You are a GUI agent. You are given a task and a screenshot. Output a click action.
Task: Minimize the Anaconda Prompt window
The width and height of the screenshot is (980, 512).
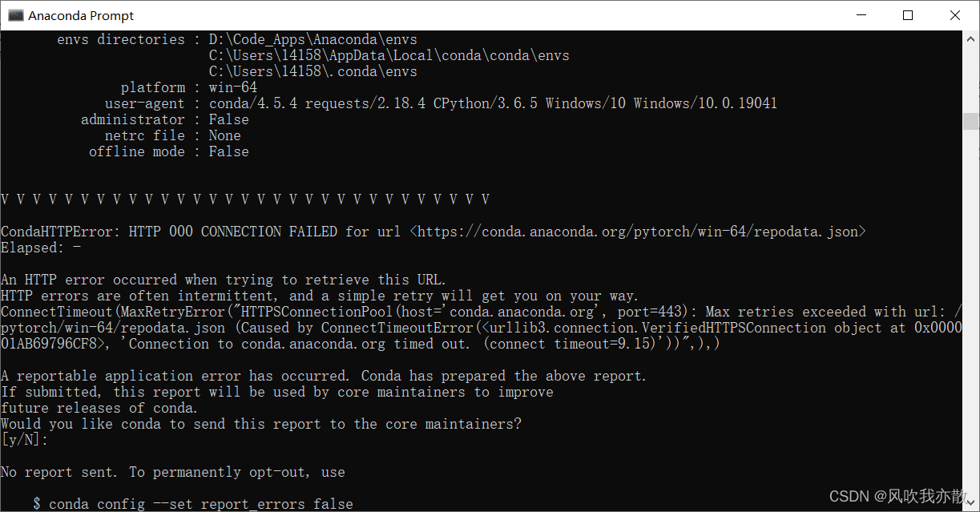click(860, 15)
